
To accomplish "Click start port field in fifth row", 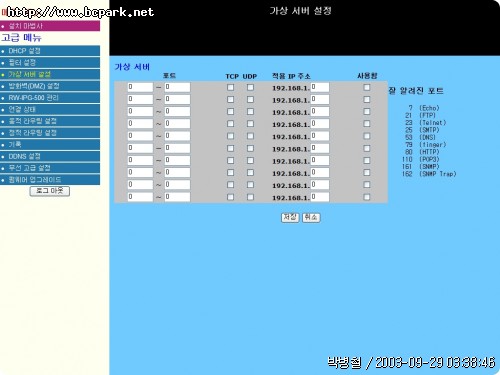I will tap(140, 136).
